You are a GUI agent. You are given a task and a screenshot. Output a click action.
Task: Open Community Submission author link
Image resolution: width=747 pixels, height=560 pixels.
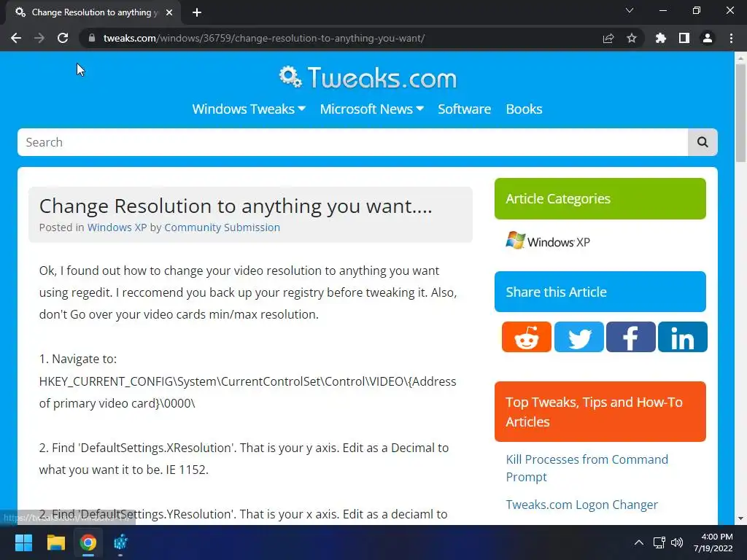click(222, 227)
